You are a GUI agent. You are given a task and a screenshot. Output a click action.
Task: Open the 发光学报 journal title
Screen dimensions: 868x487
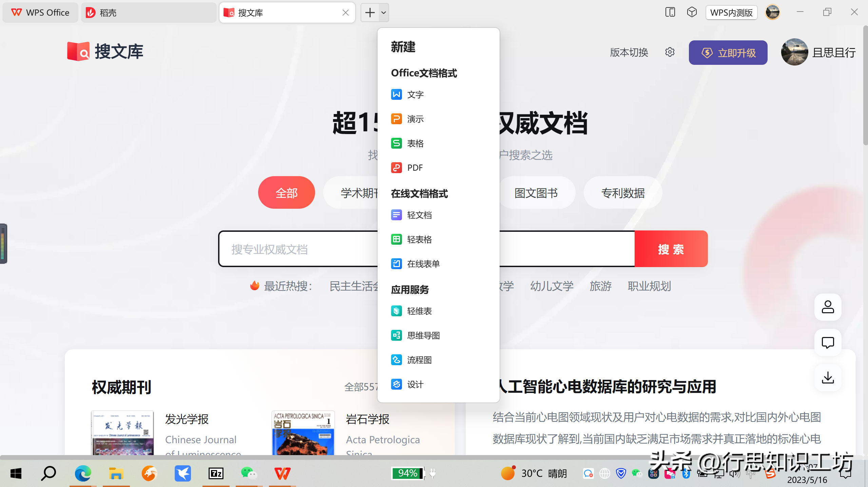(187, 419)
